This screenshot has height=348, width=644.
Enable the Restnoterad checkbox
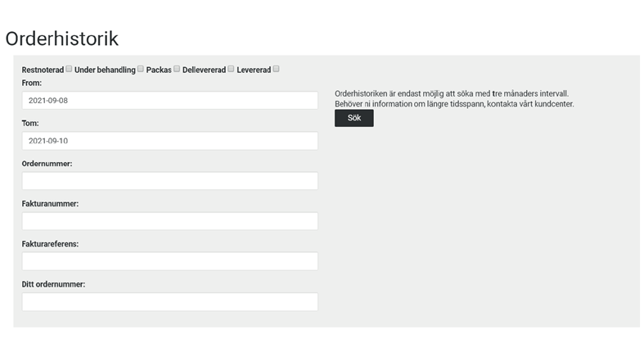(x=70, y=69)
